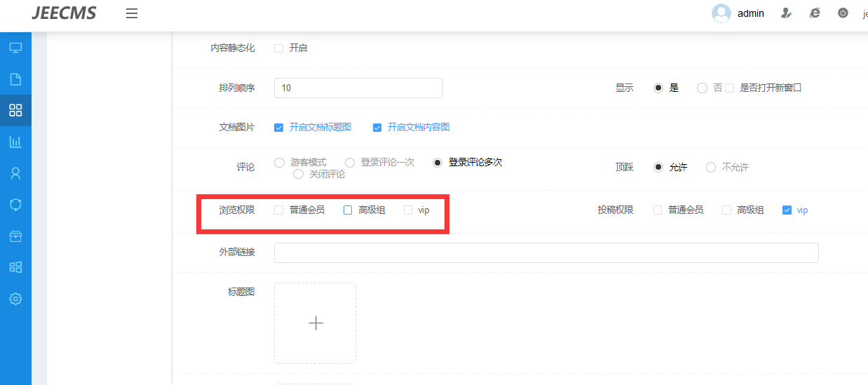
Task: Click the admin avatar picture
Action: tap(721, 13)
